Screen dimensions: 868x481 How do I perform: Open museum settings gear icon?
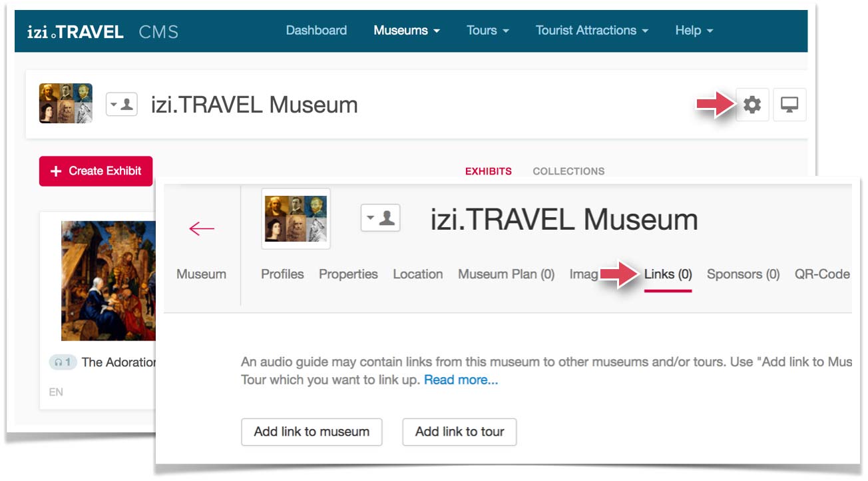click(x=752, y=105)
